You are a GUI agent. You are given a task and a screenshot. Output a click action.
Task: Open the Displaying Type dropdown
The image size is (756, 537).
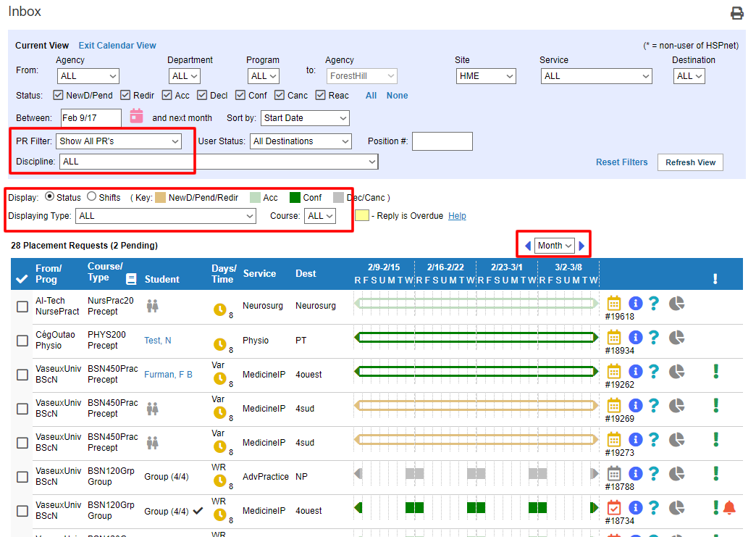(x=166, y=216)
